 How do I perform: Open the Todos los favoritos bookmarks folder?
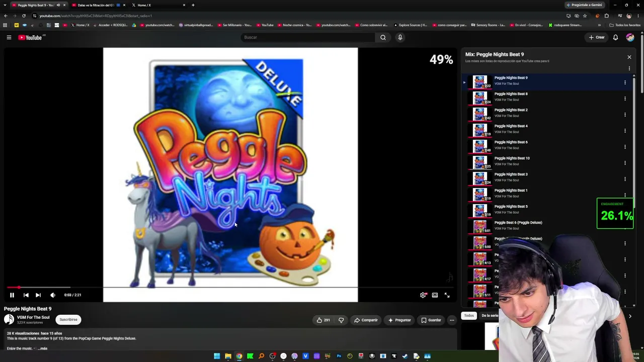pyautogui.click(x=625, y=25)
